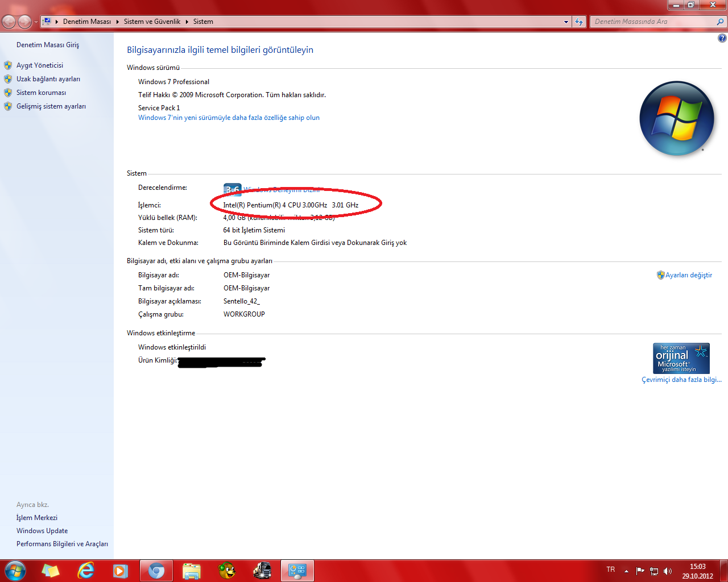Open the Action Center flag tray icon

[640, 571]
